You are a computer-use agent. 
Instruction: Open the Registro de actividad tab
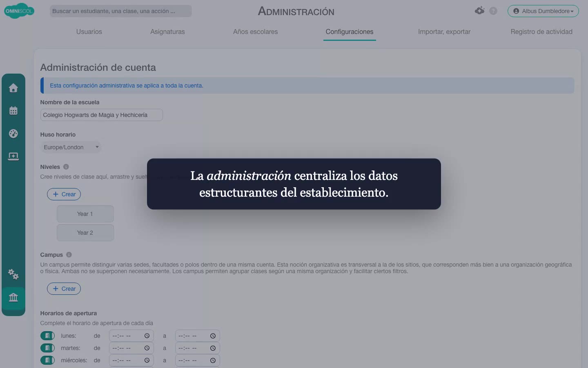541,31
